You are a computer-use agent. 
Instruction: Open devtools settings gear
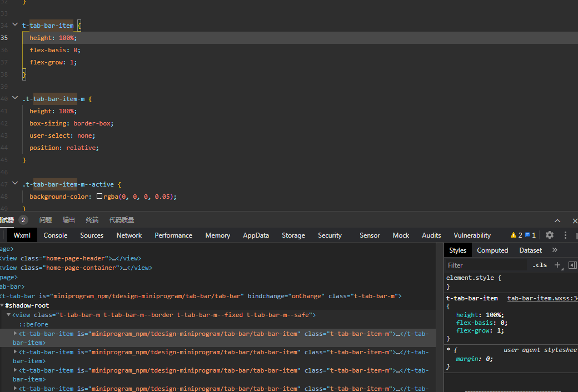(550, 235)
